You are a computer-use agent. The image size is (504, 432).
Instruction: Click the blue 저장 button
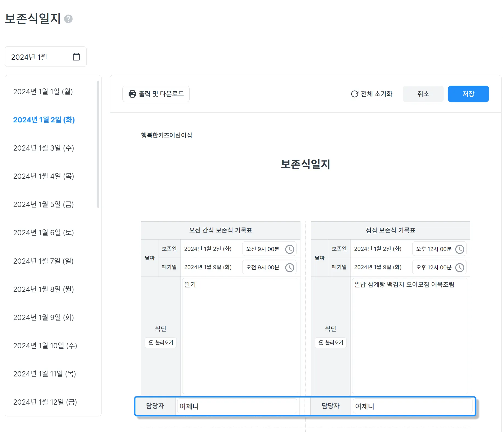468,94
